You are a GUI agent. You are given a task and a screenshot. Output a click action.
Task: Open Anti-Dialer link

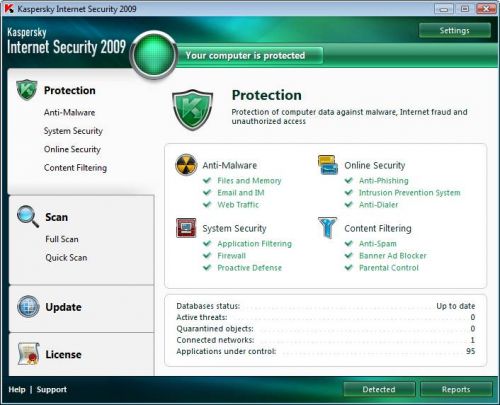point(378,205)
